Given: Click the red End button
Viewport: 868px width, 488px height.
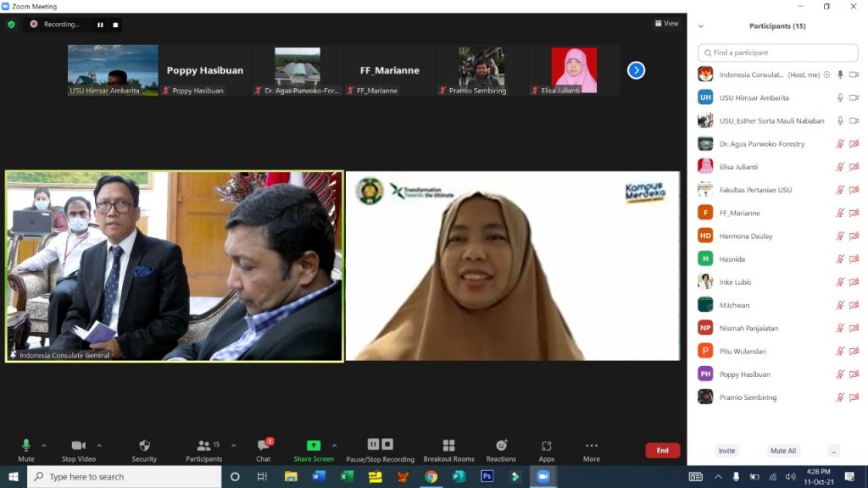Looking at the screenshot, I should (662, 451).
